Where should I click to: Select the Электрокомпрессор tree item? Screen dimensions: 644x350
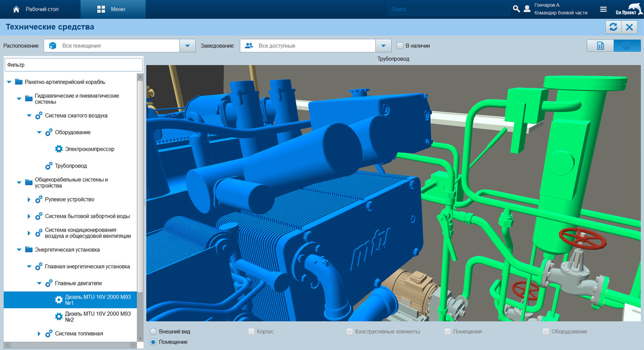(x=89, y=149)
